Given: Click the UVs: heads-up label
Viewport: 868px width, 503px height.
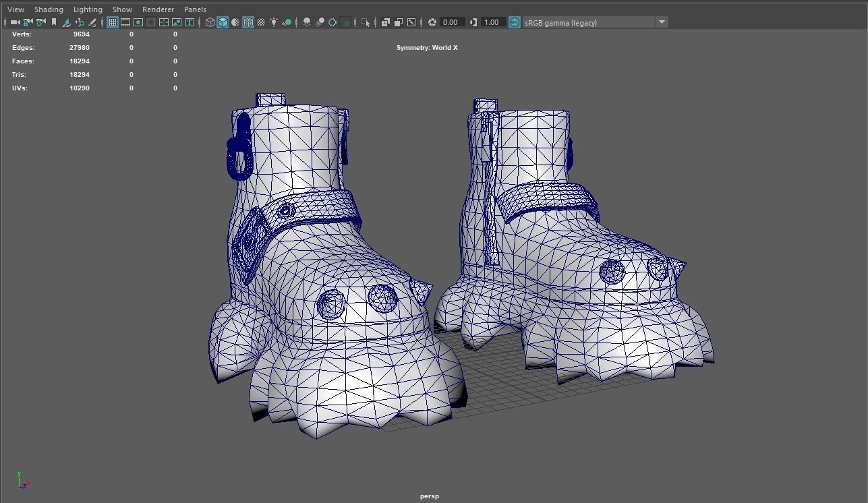Looking at the screenshot, I should point(20,88).
